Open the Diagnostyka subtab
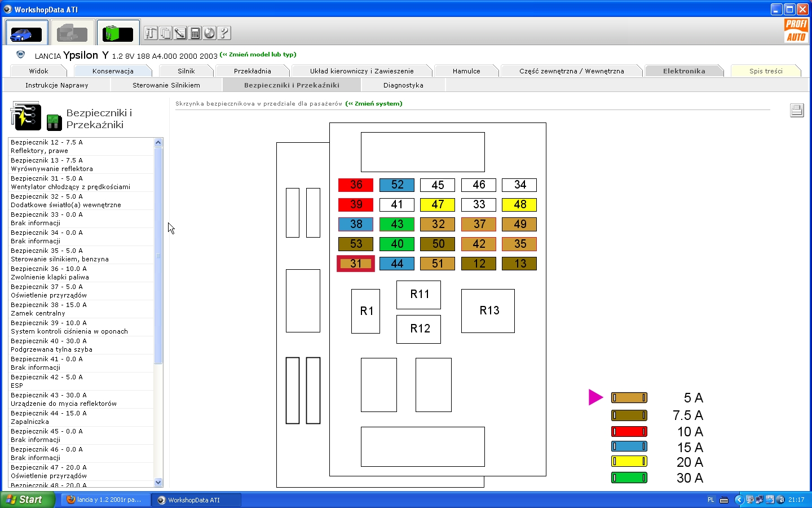Viewport: 812px width, 508px height. [403, 85]
